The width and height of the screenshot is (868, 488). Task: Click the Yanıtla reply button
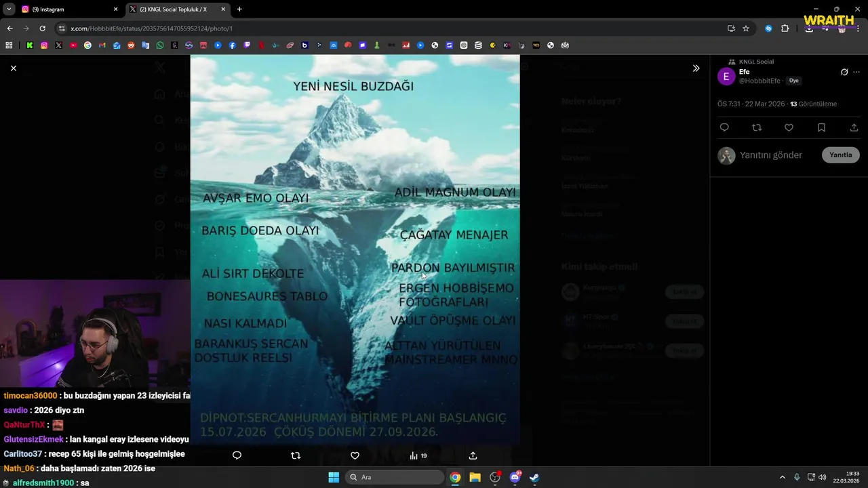841,155
